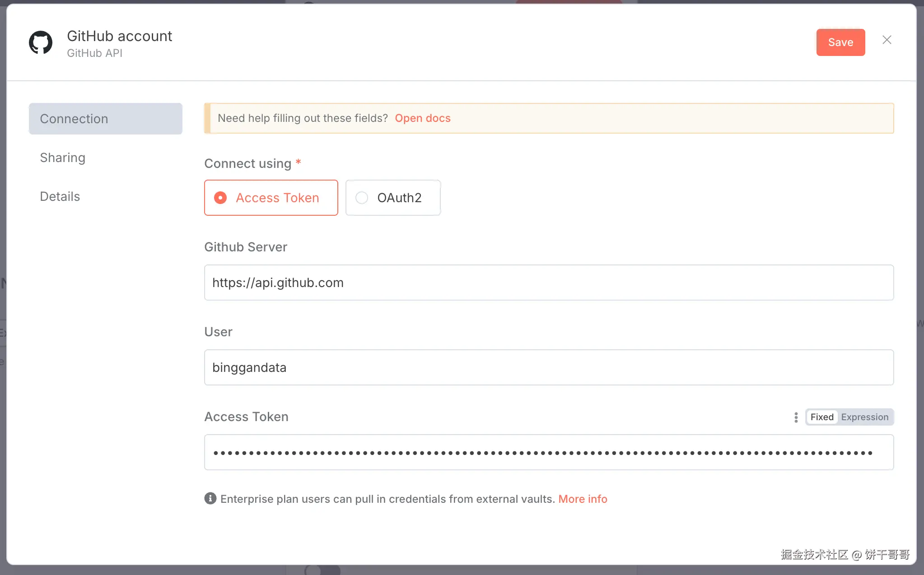
Task: Click the GitHub logo icon
Action: 41,43
